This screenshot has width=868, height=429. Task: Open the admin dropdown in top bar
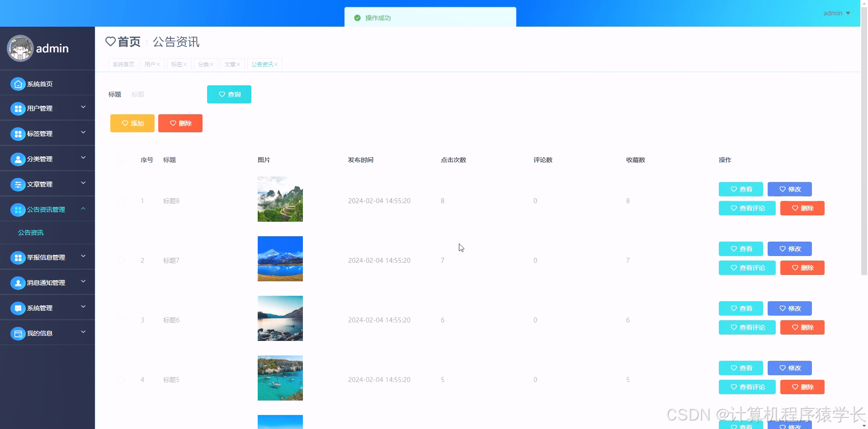pyautogui.click(x=836, y=13)
